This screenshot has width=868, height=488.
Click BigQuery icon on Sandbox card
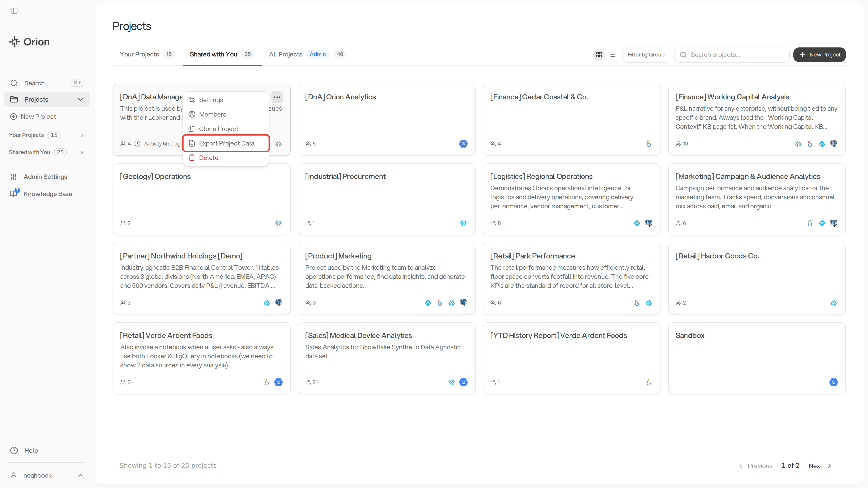834,382
